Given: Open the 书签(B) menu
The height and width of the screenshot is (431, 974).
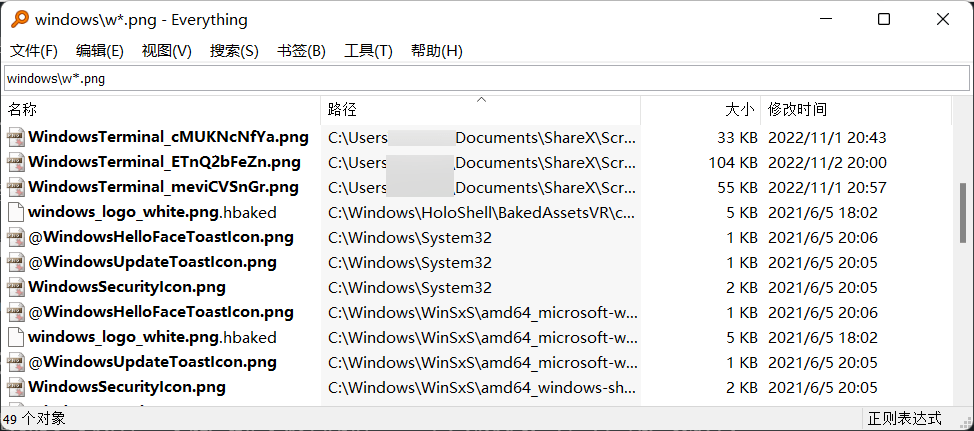Looking at the screenshot, I should click(x=301, y=51).
